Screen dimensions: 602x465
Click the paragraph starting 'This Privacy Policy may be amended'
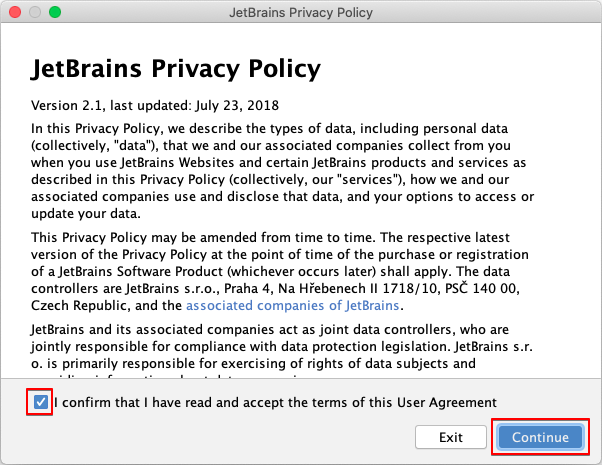(280, 271)
